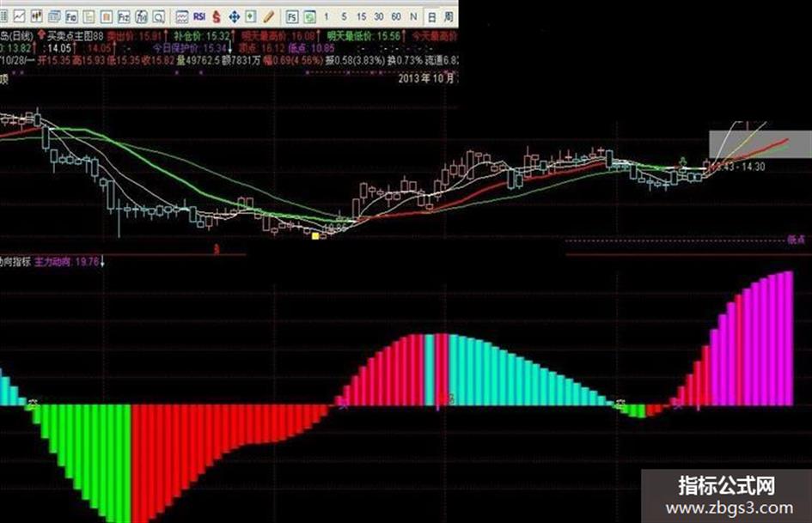Switch to 30-minute period
812x523 pixels.
click(379, 16)
